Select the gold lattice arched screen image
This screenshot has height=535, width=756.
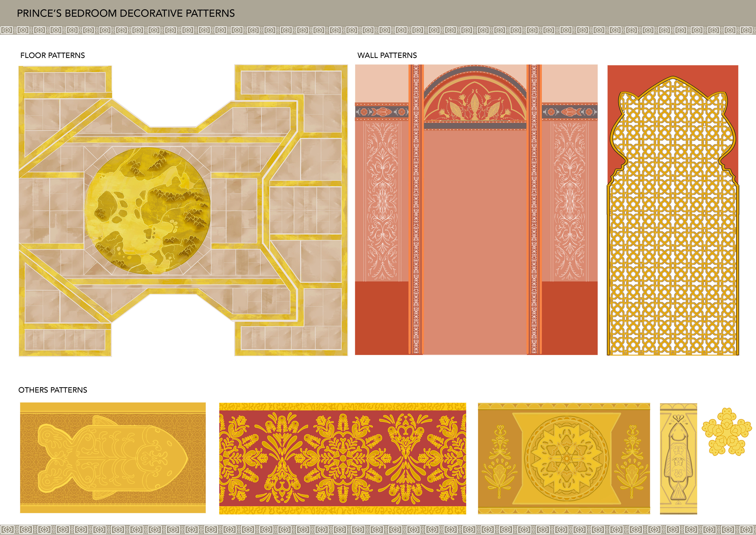[x=673, y=210]
